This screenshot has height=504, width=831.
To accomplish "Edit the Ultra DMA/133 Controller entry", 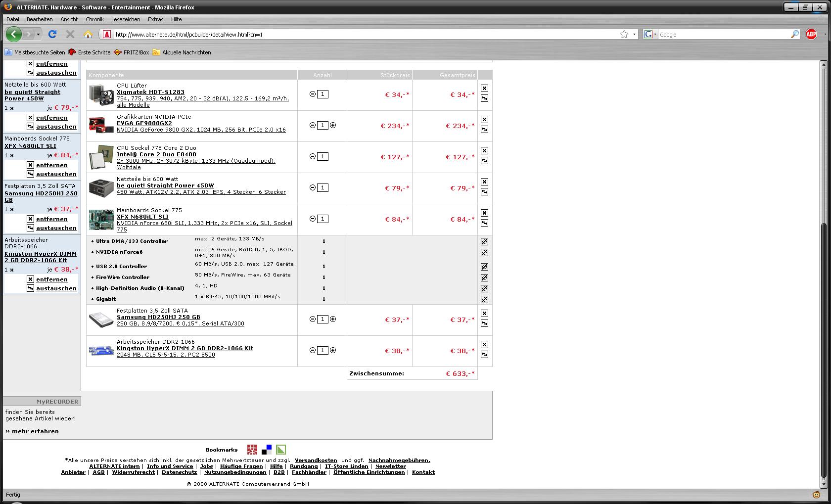I will pyautogui.click(x=484, y=241).
